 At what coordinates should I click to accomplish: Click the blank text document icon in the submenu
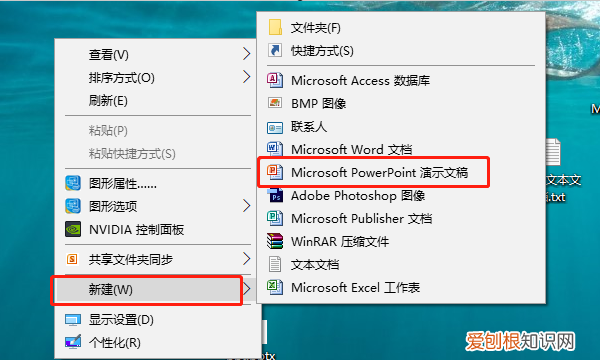[275, 264]
